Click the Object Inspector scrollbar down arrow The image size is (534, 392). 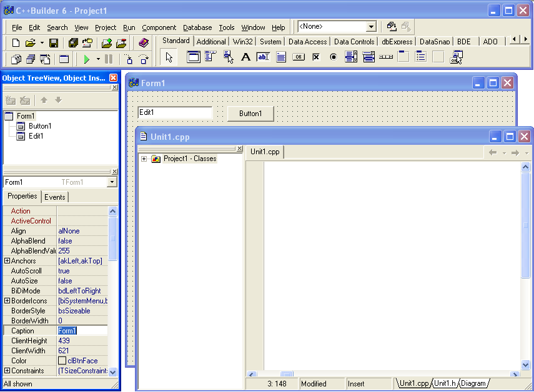pyautogui.click(x=112, y=371)
